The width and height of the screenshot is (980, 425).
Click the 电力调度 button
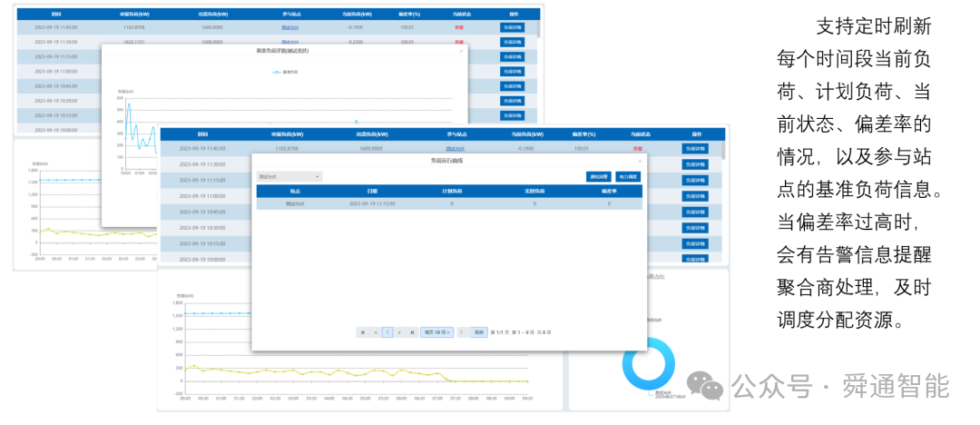click(x=628, y=177)
